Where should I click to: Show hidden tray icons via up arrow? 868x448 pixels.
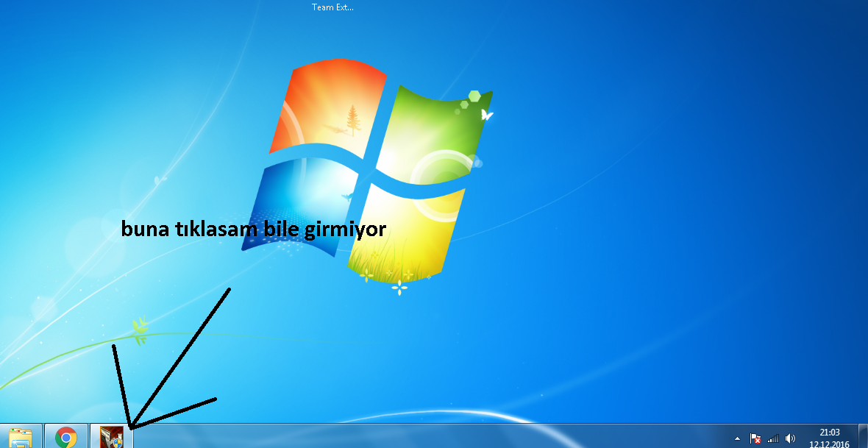tap(737, 438)
